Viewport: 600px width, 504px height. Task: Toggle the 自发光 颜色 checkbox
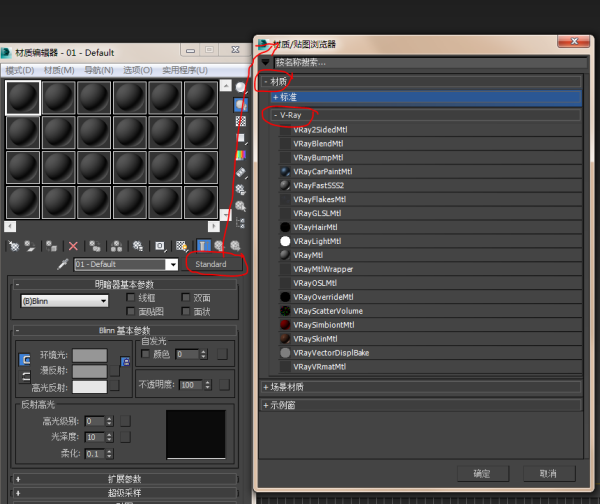145,354
